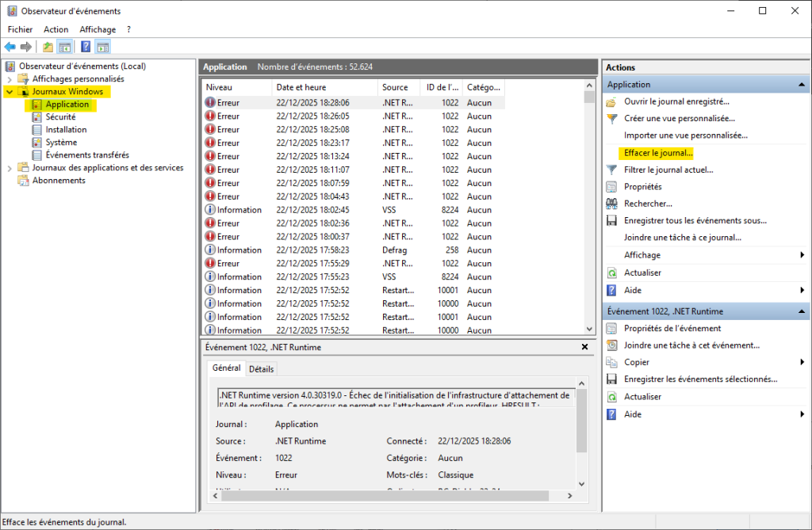Screen dimensions: 812x530
Task: Click Effacer le journal... action
Action: point(658,153)
